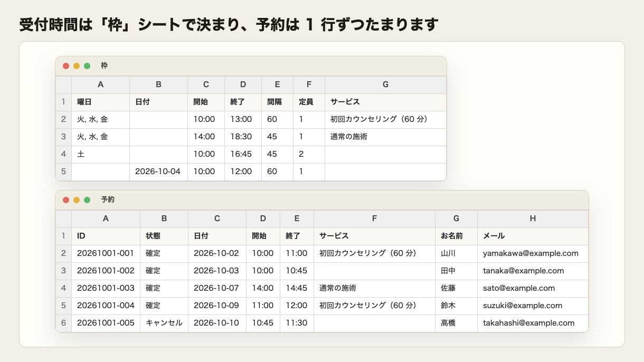Click the 13:00 end time cell
644x362 pixels.
243,120
